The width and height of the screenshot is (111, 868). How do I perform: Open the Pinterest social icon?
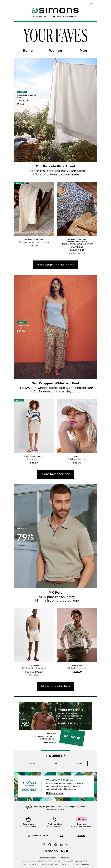55,844
